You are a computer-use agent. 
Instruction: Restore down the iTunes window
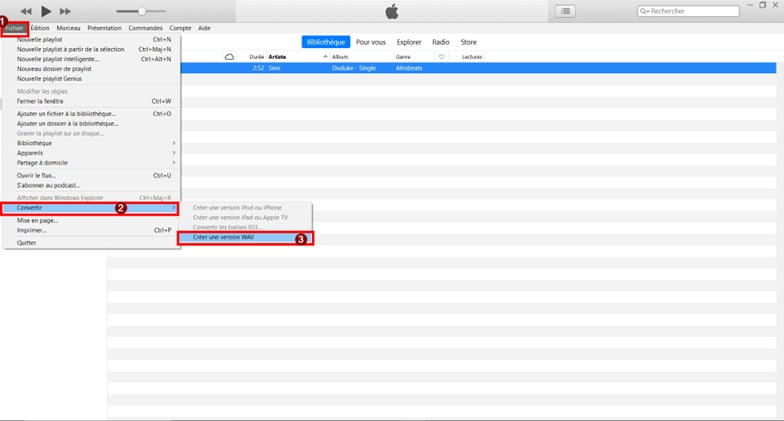coord(762,5)
